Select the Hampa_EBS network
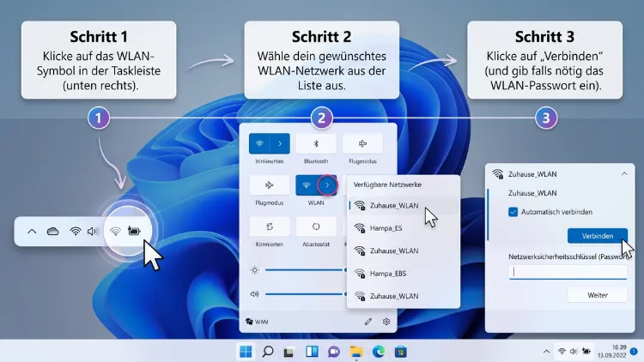Viewport: 644px width, 362px height. 404,274
